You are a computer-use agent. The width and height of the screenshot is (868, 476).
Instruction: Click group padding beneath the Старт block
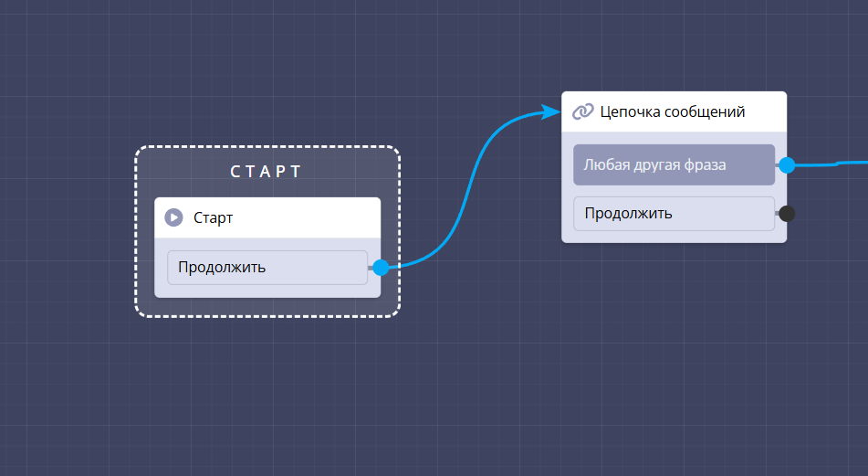267,306
